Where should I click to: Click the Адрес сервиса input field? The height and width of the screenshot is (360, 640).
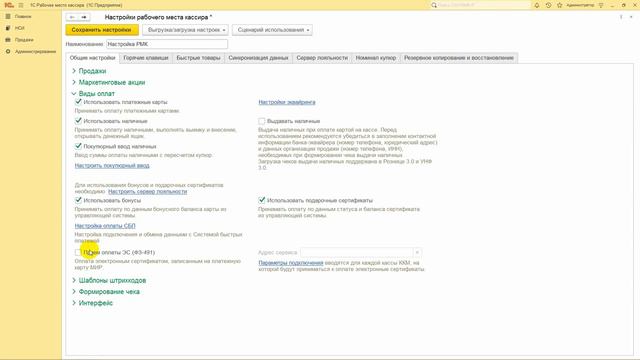pyautogui.click(x=357, y=253)
